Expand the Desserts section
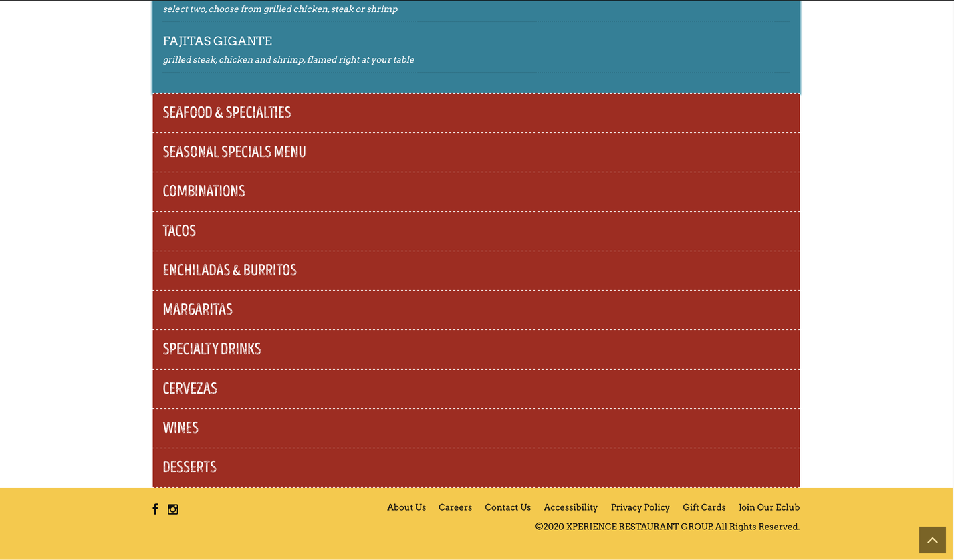The height and width of the screenshot is (560, 954). click(189, 467)
